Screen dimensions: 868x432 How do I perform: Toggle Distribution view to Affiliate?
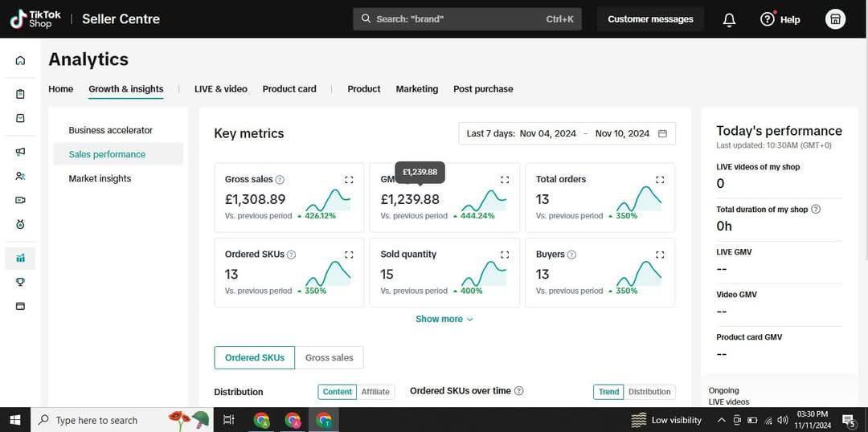[x=375, y=392]
